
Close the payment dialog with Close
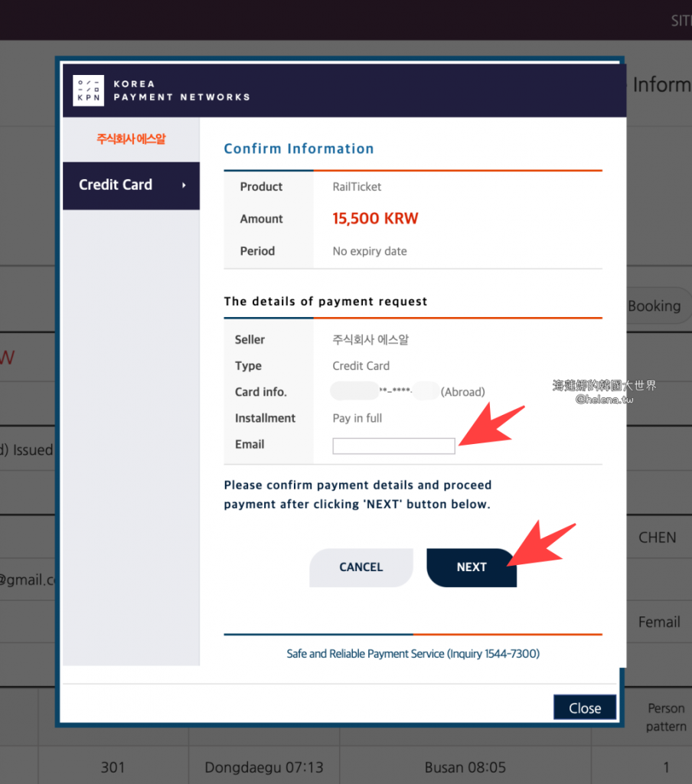point(584,708)
